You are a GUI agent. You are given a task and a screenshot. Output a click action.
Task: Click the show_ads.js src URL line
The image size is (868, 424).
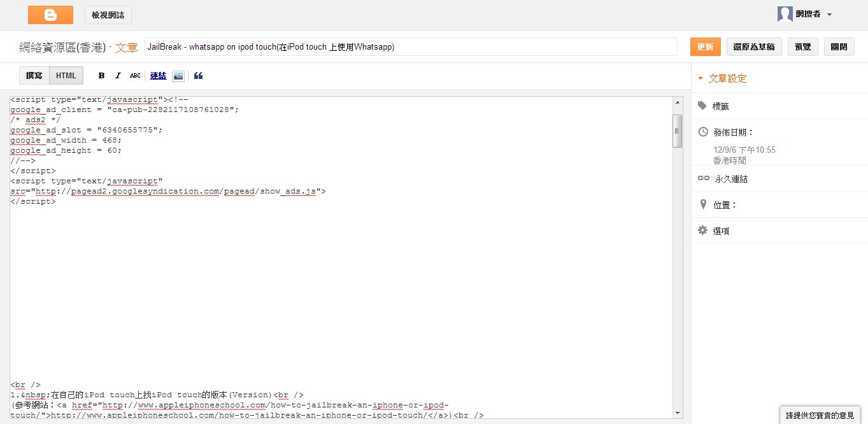click(168, 191)
